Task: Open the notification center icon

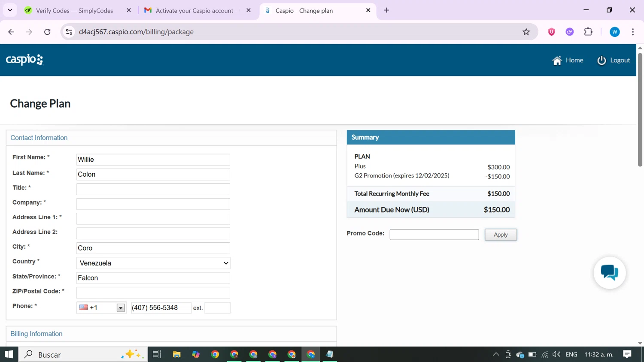Action: coord(627,354)
